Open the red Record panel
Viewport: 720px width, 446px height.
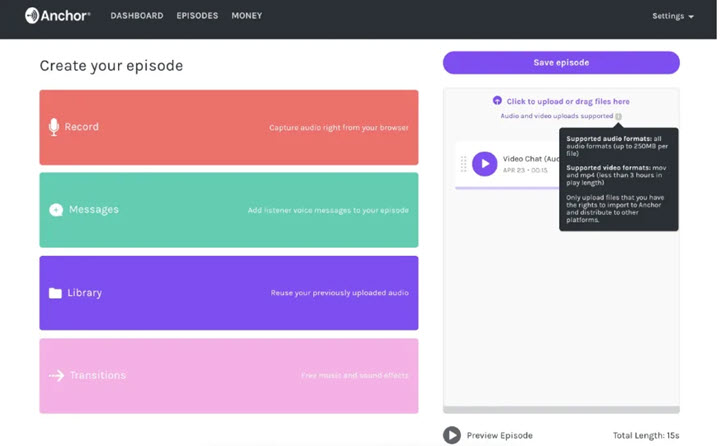(x=229, y=127)
